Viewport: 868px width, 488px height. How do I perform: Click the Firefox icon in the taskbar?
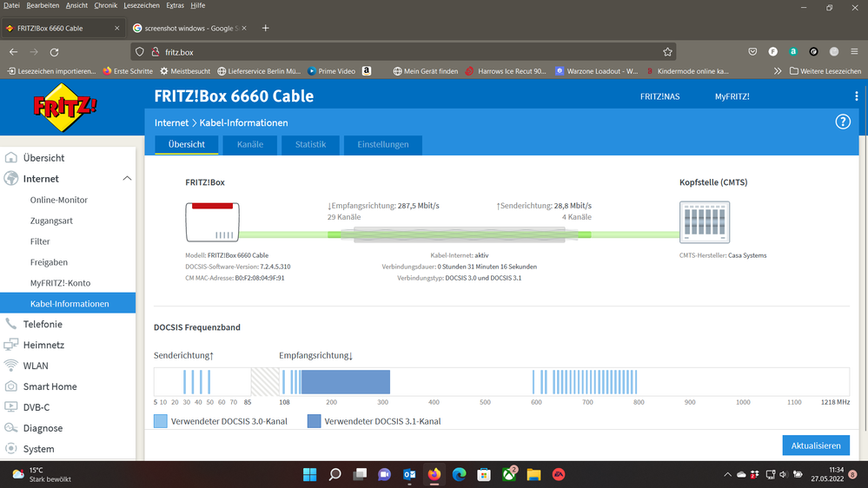click(x=434, y=474)
